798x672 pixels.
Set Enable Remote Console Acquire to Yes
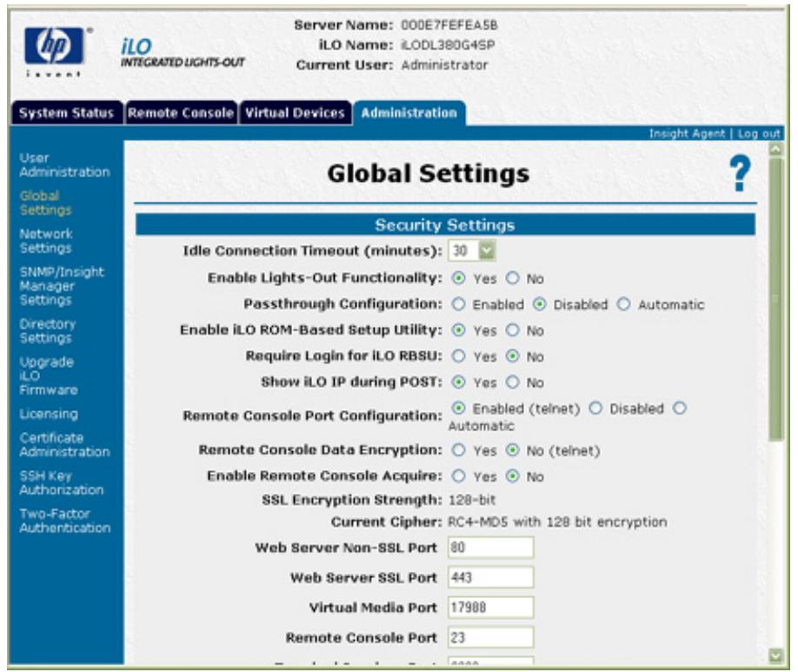coord(458,476)
